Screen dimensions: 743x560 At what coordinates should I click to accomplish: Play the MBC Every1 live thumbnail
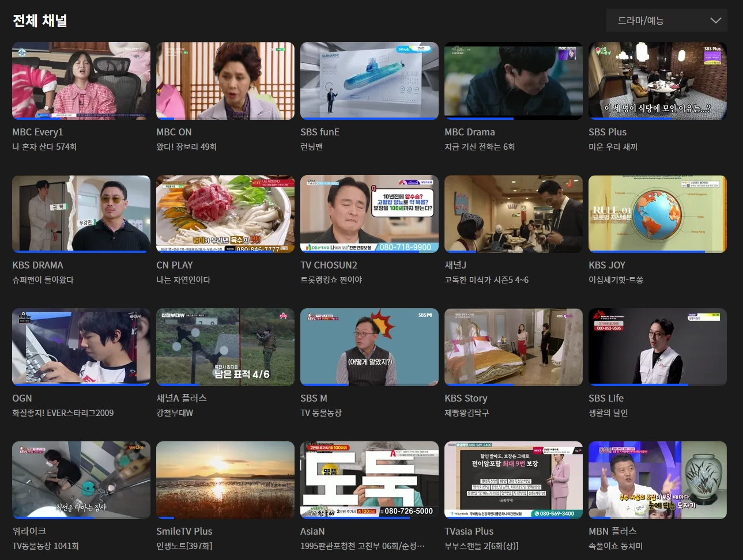(81, 81)
